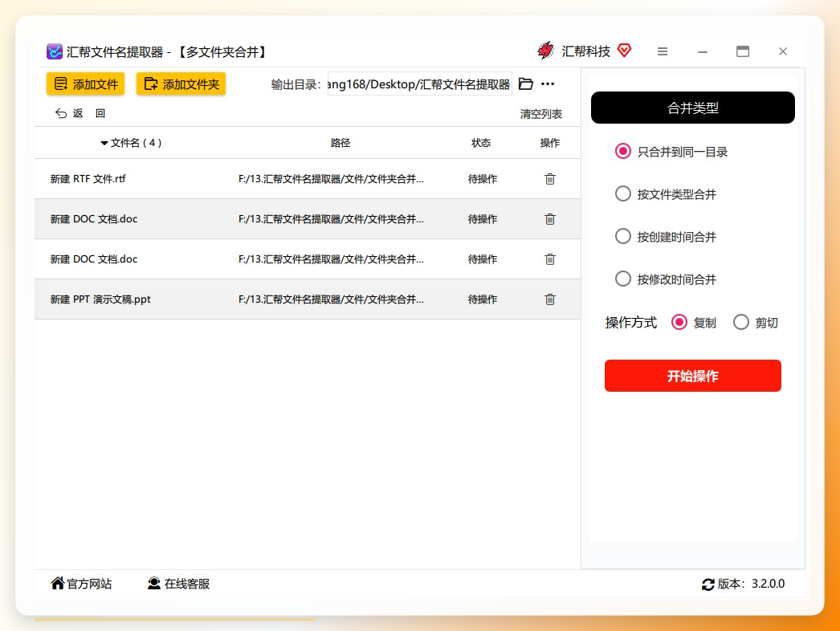The image size is (840, 631).
Task: Click the headset icon beside 在线客服
Action: click(x=154, y=584)
